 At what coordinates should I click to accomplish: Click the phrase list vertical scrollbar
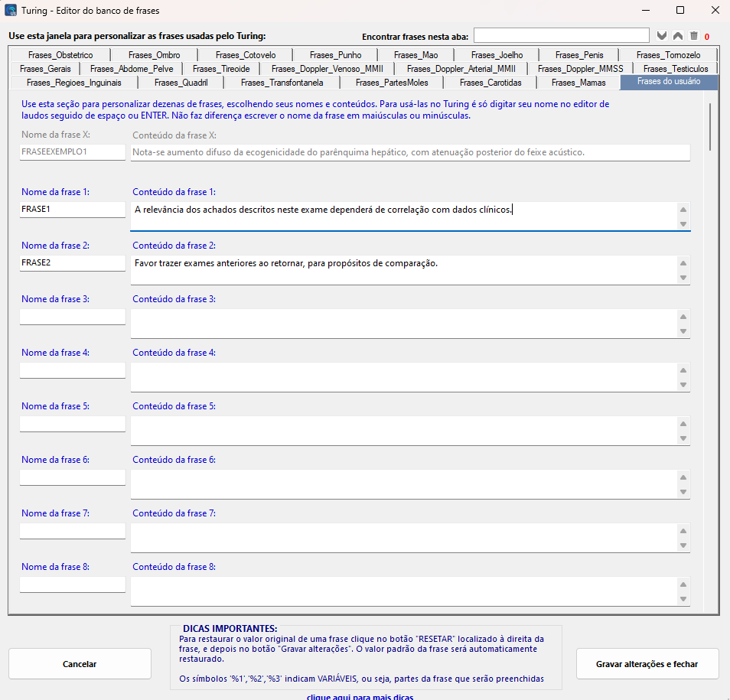point(711,126)
